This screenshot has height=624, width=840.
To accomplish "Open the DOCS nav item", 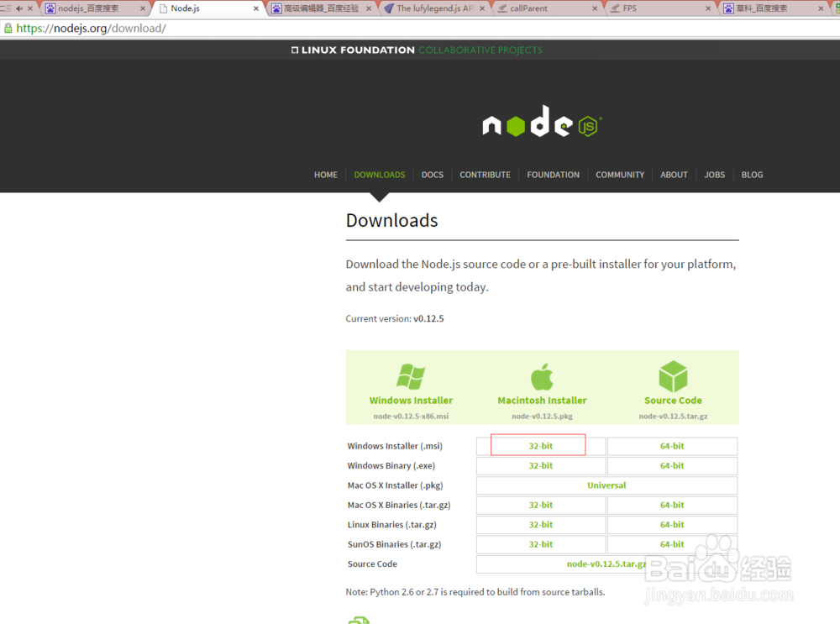I will 433,175.
